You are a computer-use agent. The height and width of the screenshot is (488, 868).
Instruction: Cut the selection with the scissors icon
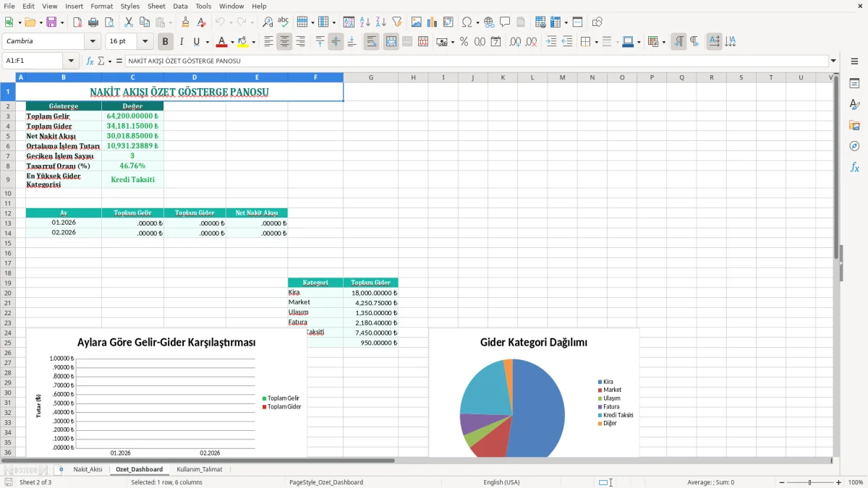[128, 22]
